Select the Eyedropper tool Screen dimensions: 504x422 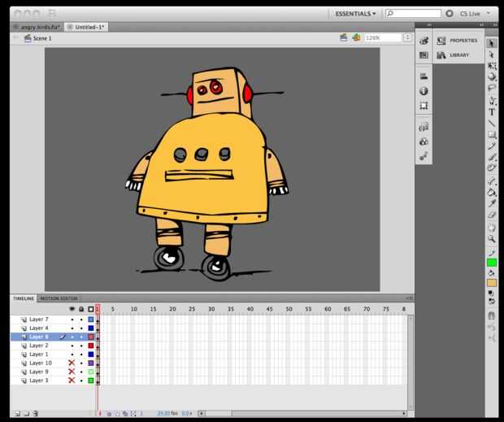pos(492,203)
